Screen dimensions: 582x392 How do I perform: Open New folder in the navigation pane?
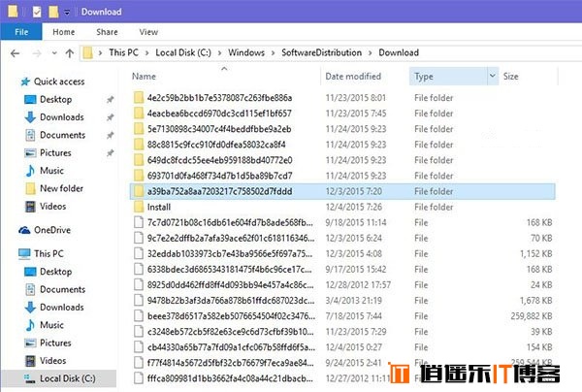tap(54, 188)
